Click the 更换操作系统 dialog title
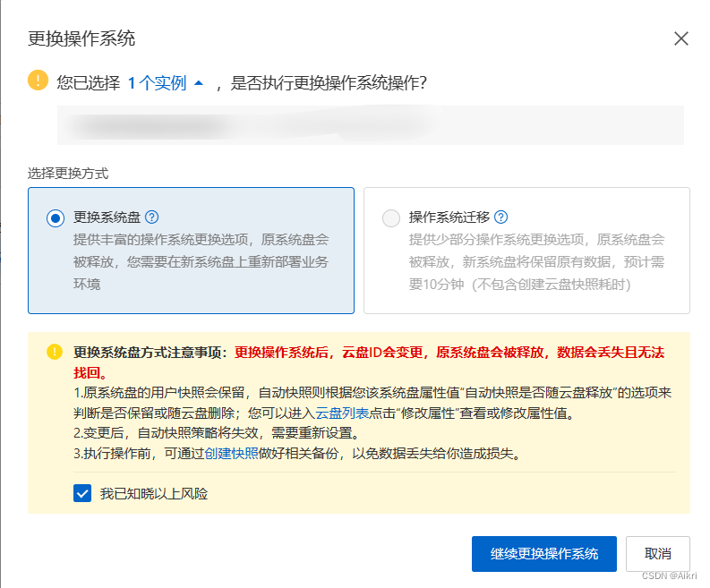Screen dimensions: 710x588 (81, 38)
